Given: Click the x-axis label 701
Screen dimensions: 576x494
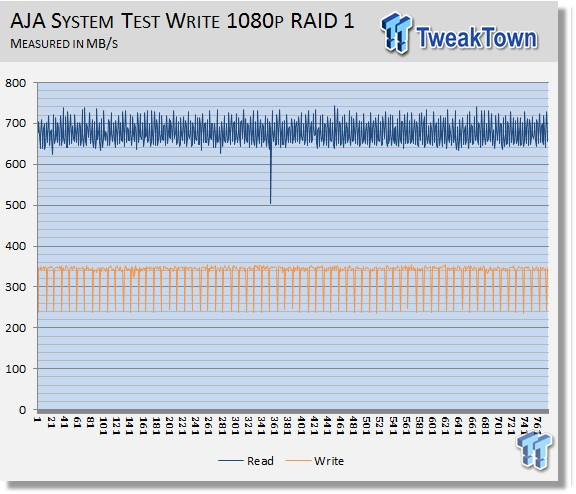Looking at the screenshot, I should (498, 426).
